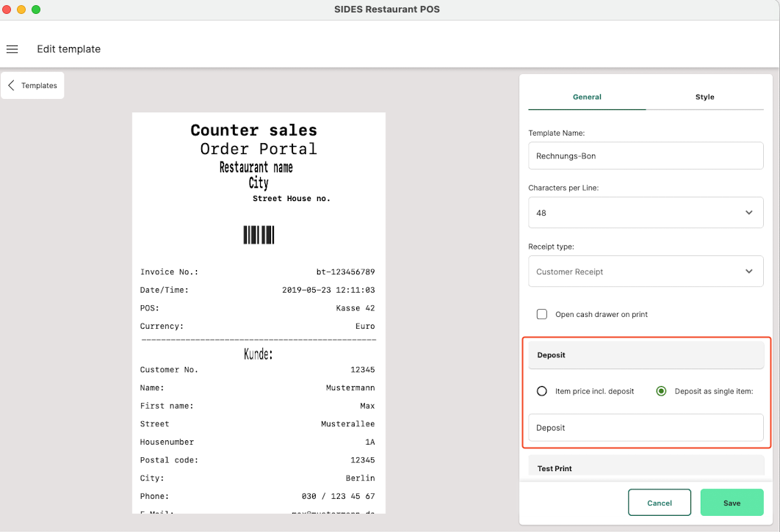Click the Counter sales heading on the receipt

(x=253, y=131)
